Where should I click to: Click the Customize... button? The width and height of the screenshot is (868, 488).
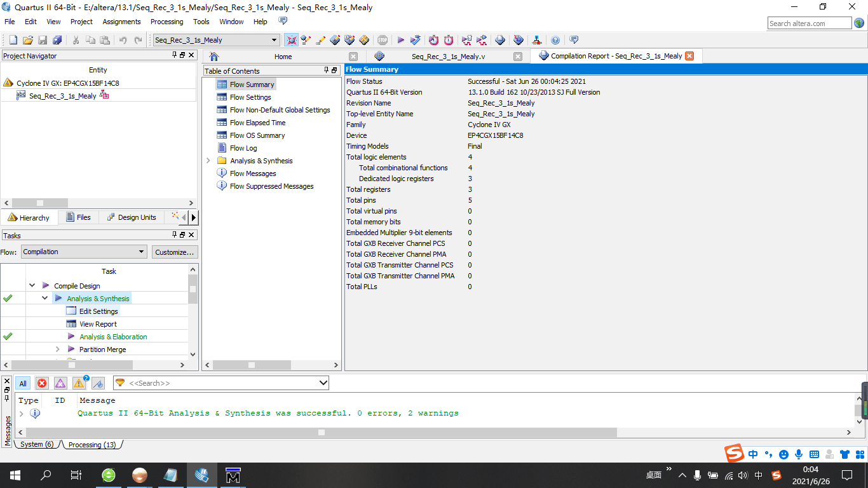pos(175,252)
